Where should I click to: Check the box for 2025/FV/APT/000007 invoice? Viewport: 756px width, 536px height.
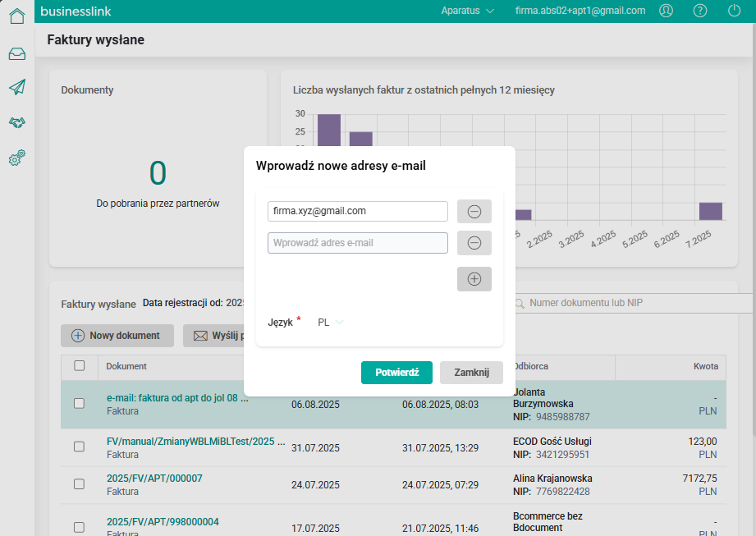pyautogui.click(x=80, y=484)
